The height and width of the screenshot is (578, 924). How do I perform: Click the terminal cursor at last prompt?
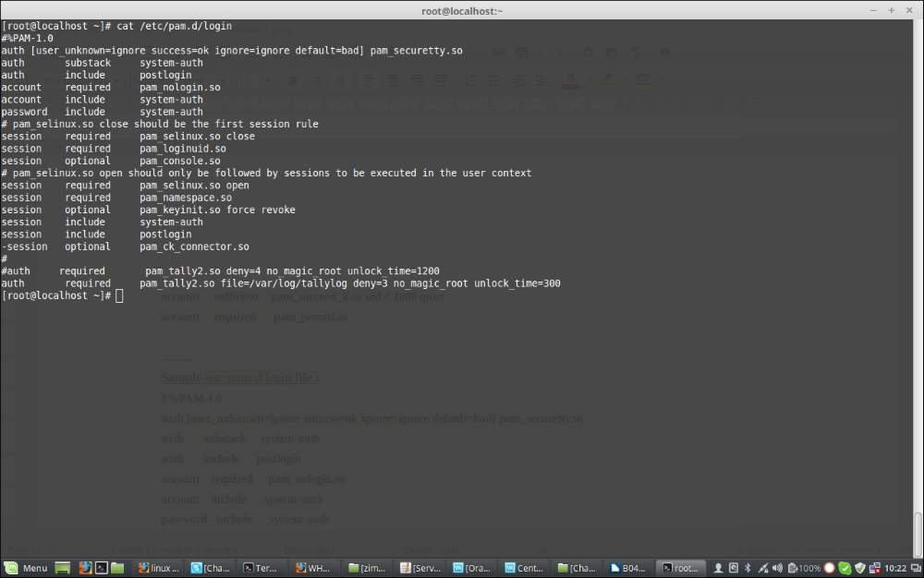(119, 295)
